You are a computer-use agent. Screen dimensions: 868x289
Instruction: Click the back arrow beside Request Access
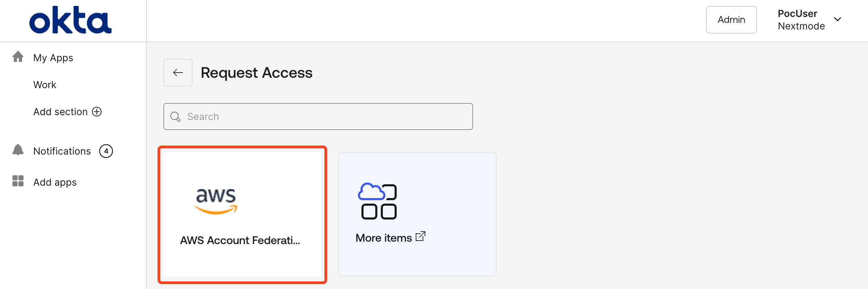[x=178, y=72]
